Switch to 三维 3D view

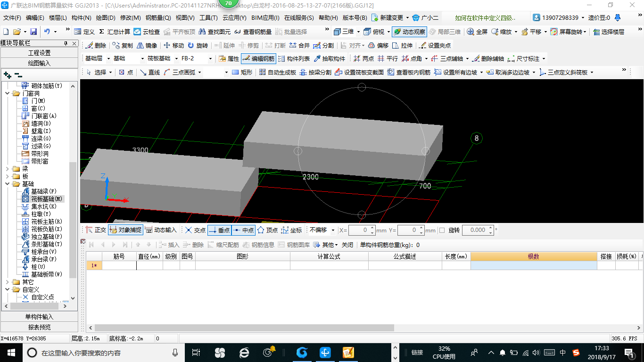point(344,32)
